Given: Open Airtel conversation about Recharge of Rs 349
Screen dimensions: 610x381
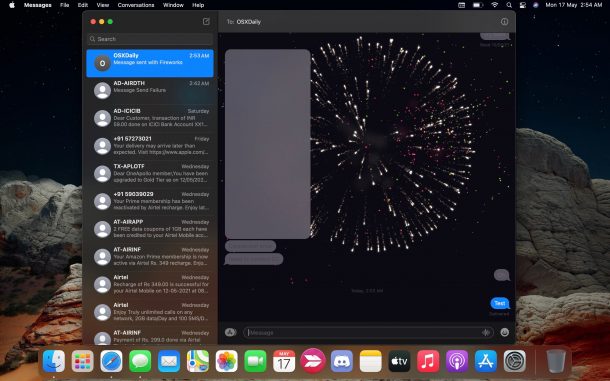Looking at the screenshot, I should point(150,284).
